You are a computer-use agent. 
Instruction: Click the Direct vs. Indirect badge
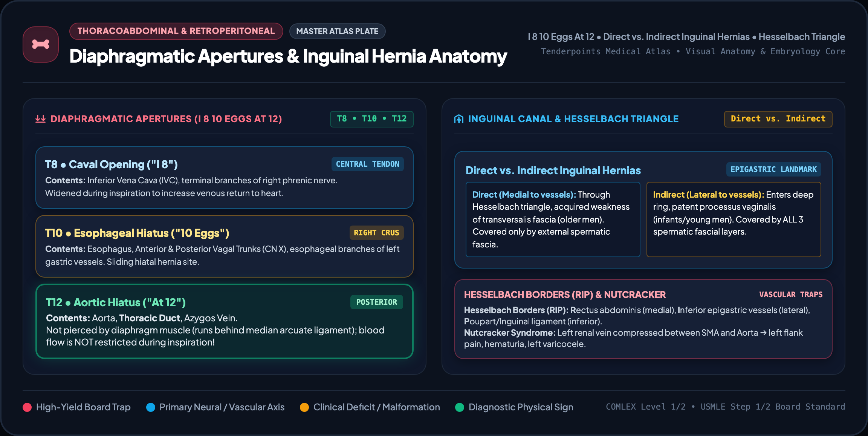[x=778, y=119]
